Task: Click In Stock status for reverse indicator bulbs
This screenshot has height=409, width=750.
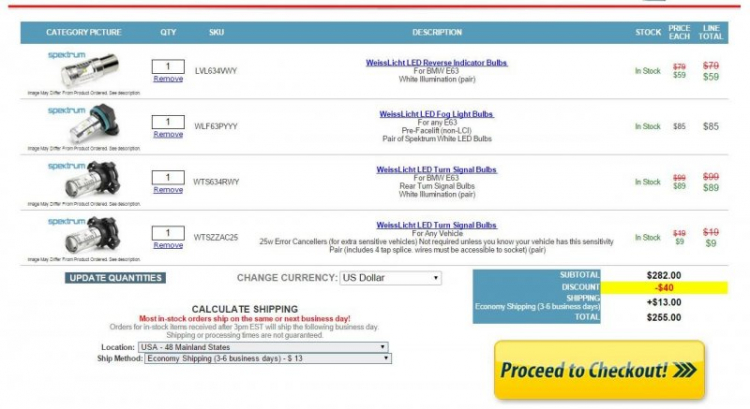Action: tap(648, 71)
